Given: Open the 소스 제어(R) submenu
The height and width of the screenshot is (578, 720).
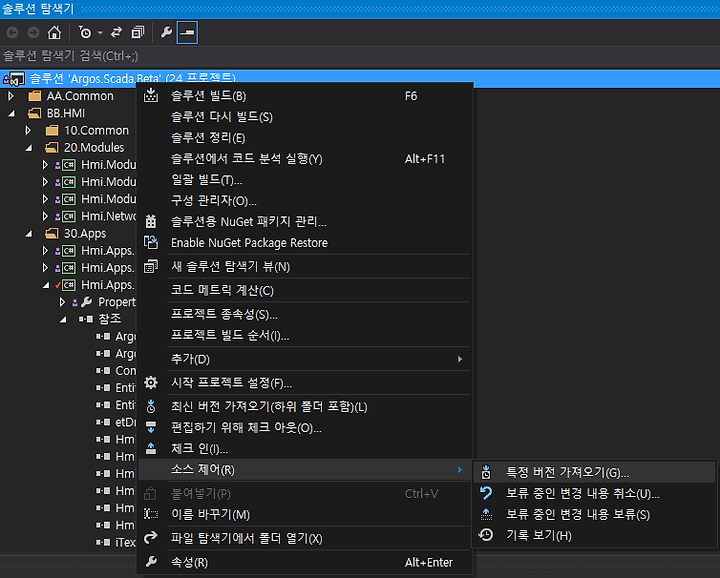Looking at the screenshot, I should point(306,470).
